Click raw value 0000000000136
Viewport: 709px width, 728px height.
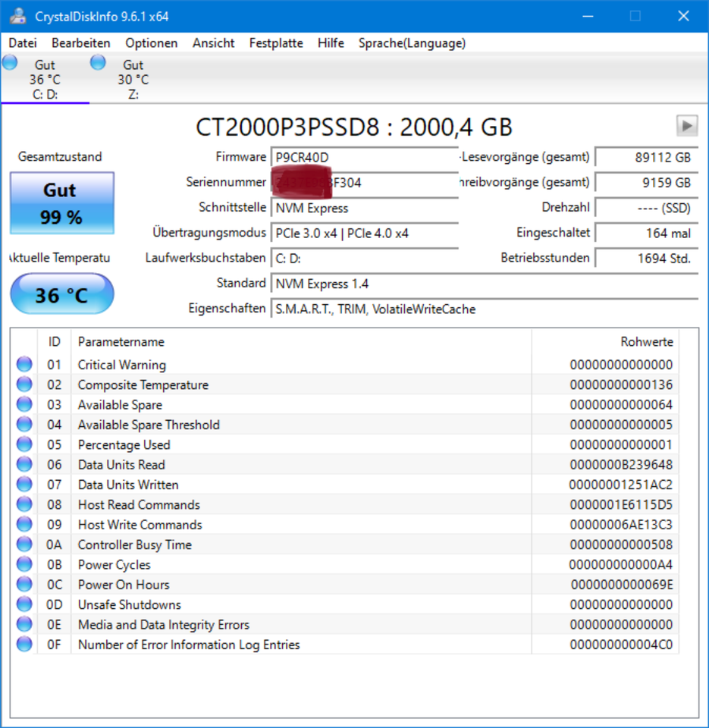pyautogui.click(x=621, y=385)
